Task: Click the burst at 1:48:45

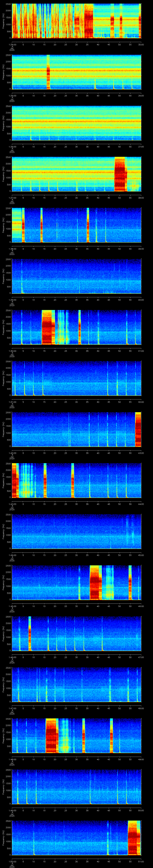Action: [111, 735]
